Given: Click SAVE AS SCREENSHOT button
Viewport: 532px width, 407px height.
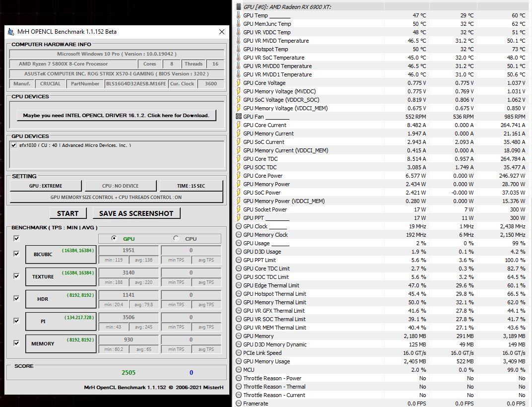Looking at the screenshot, I should tap(136, 213).
